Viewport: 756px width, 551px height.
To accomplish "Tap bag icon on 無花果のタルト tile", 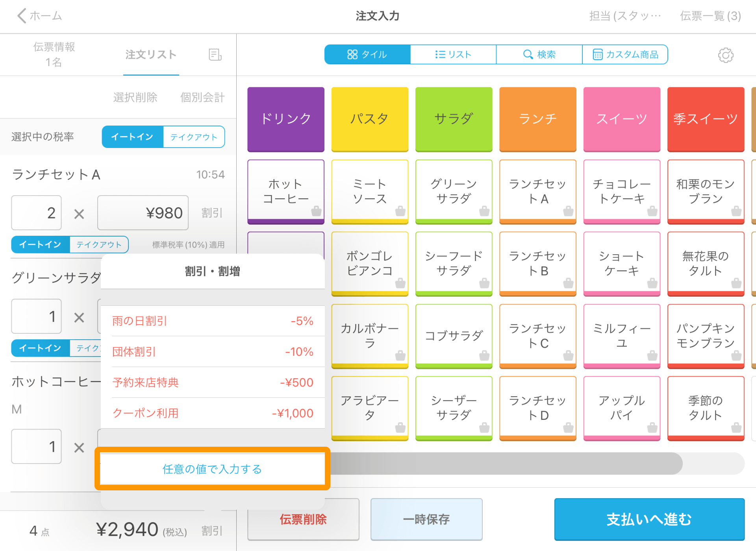I will pos(736,283).
